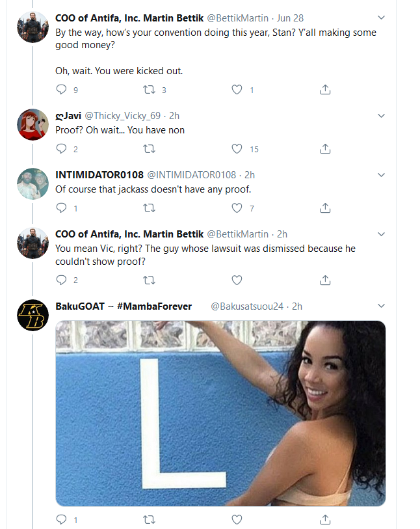The width and height of the screenshot is (420, 529).
Task: Retweet INTIMIDATOR0108's tweet
Action: [x=149, y=208]
